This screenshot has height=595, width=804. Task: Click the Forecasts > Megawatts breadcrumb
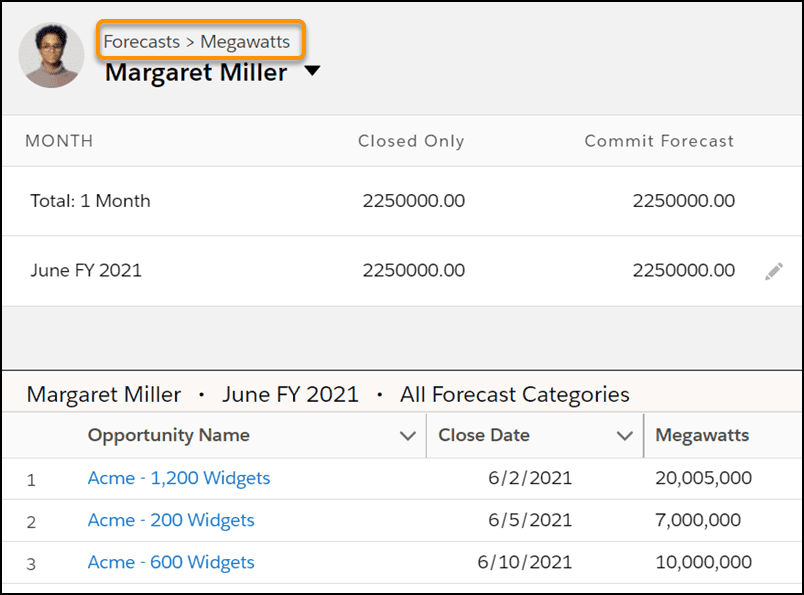coord(197,42)
